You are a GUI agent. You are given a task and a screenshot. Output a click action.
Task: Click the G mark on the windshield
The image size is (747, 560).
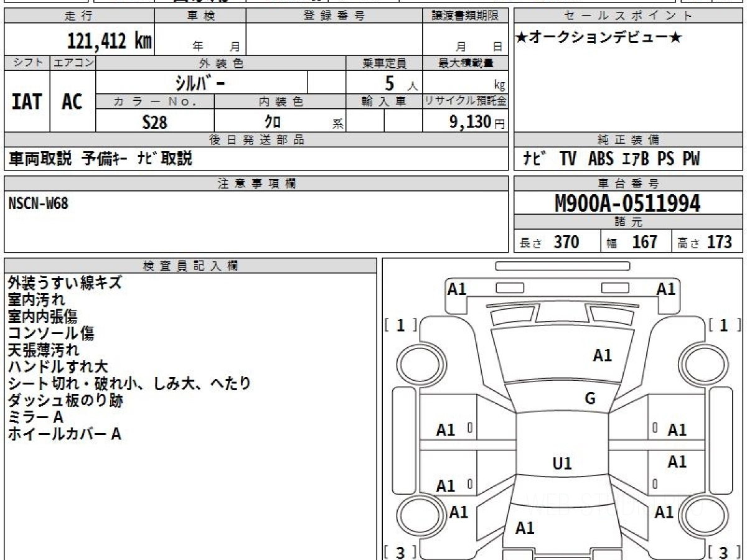(x=590, y=399)
